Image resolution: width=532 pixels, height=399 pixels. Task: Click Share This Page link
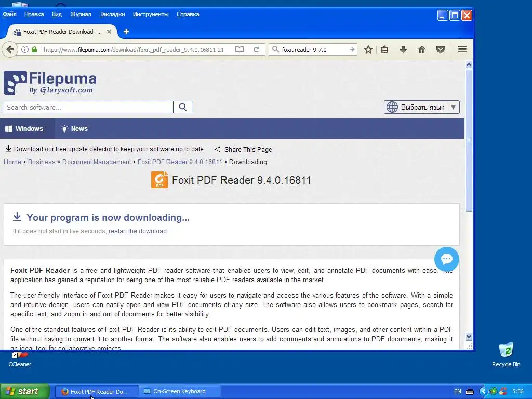(248, 149)
